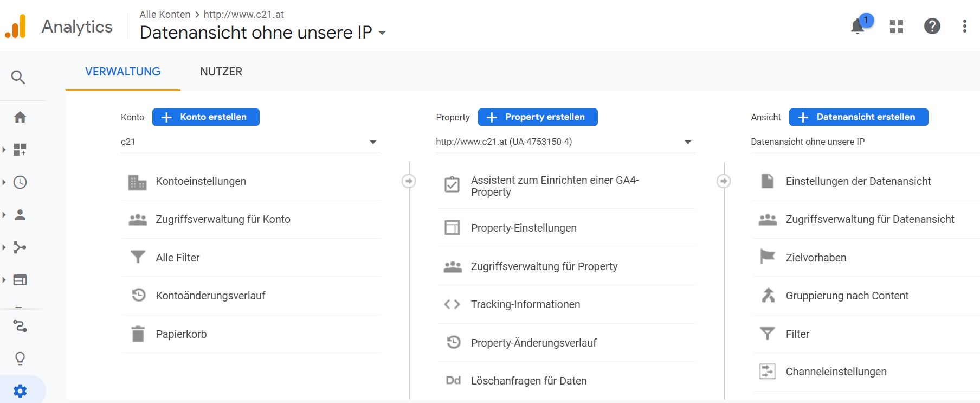980x403 pixels.
Task: Open Customization dashboard icon in sidebar
Action: [20, 150]
